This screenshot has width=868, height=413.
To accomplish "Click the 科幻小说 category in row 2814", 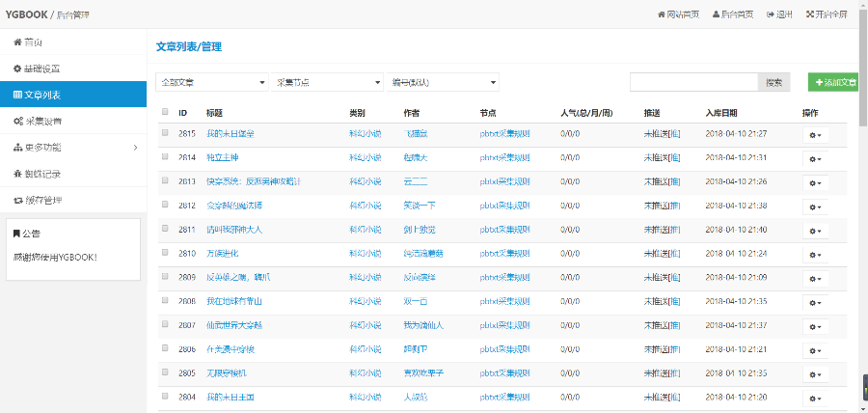I will click(366, 158).
